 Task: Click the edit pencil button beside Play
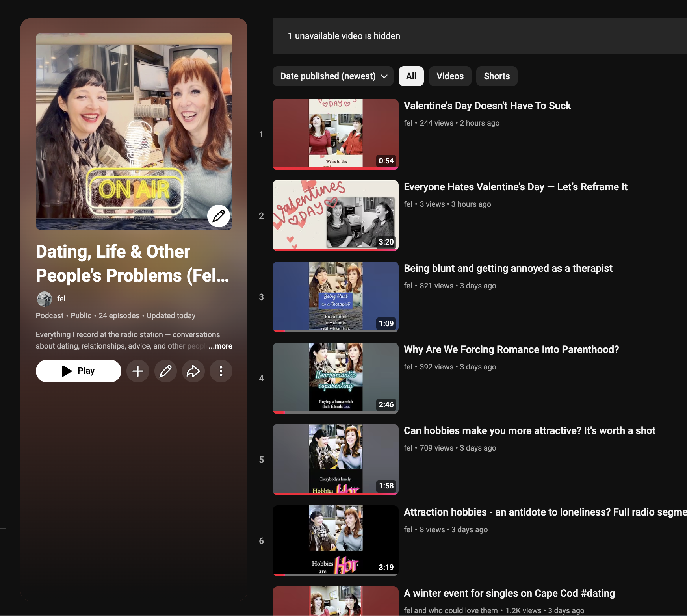tap(165, 371)
